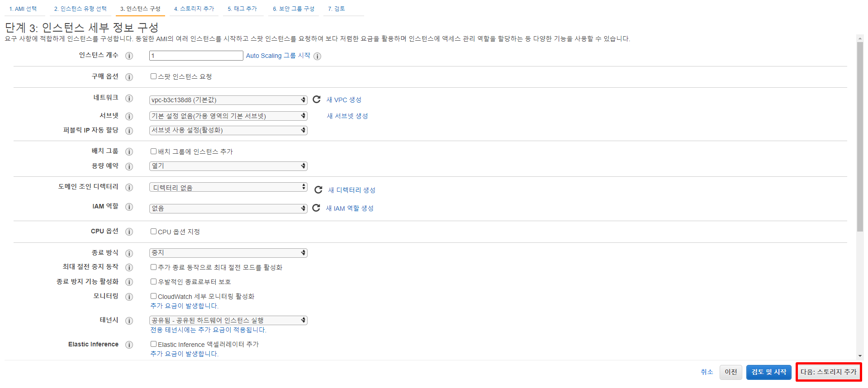Click the 이전 button
Screen dimensions: 868x388
(x=731, y=372)
